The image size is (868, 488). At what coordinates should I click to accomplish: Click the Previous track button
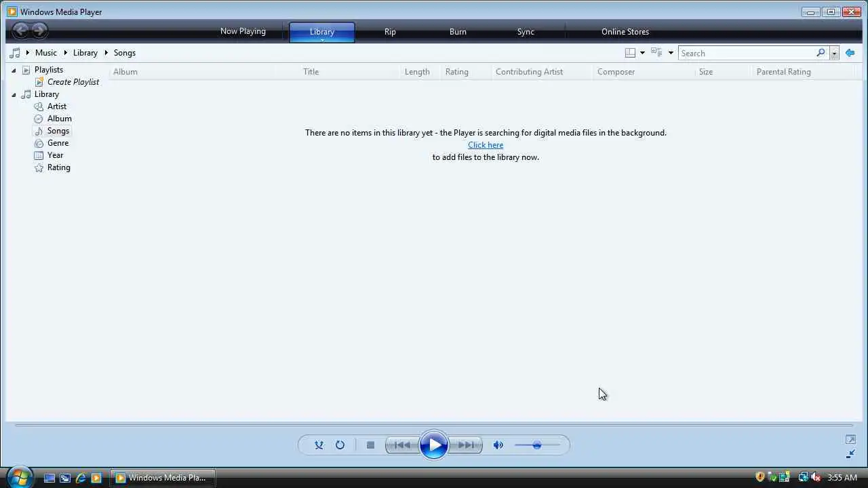401,445
